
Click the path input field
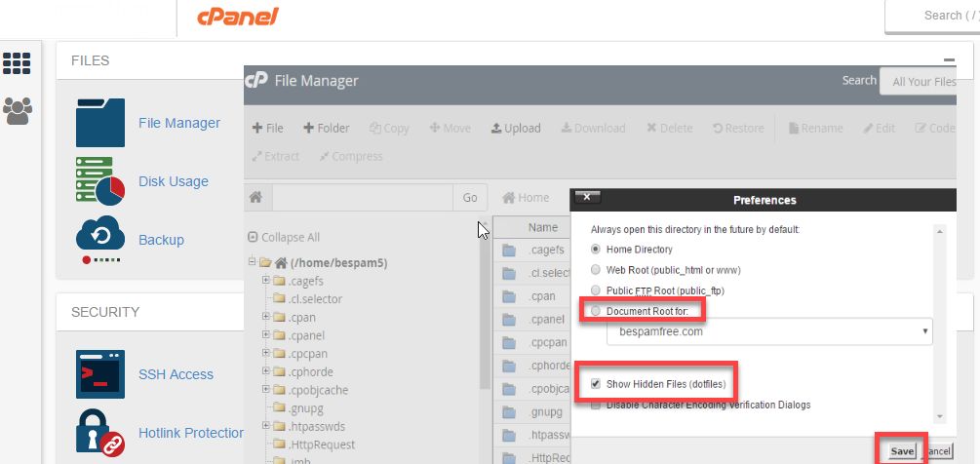(363, 197)
